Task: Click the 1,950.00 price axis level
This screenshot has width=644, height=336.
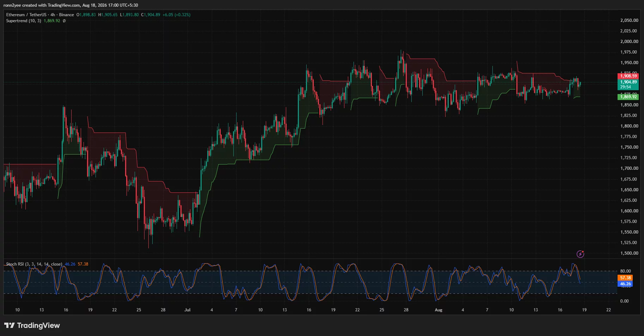Action: [629, 63]
